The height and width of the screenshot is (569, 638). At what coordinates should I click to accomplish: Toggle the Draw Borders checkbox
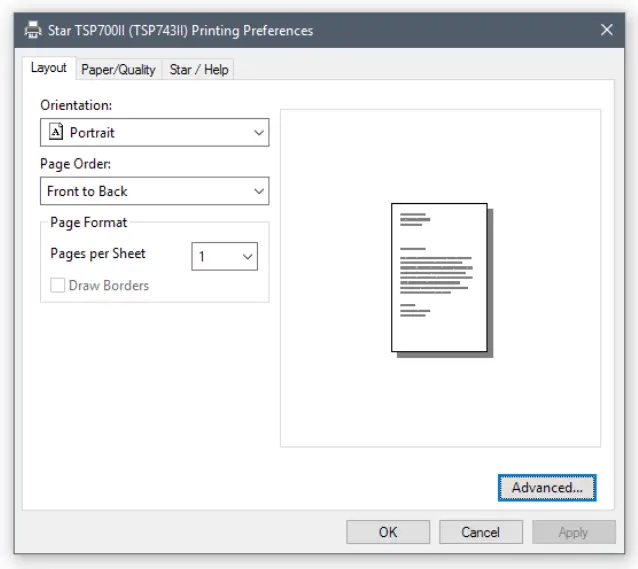pyautogui.click(x=57, y=285)
